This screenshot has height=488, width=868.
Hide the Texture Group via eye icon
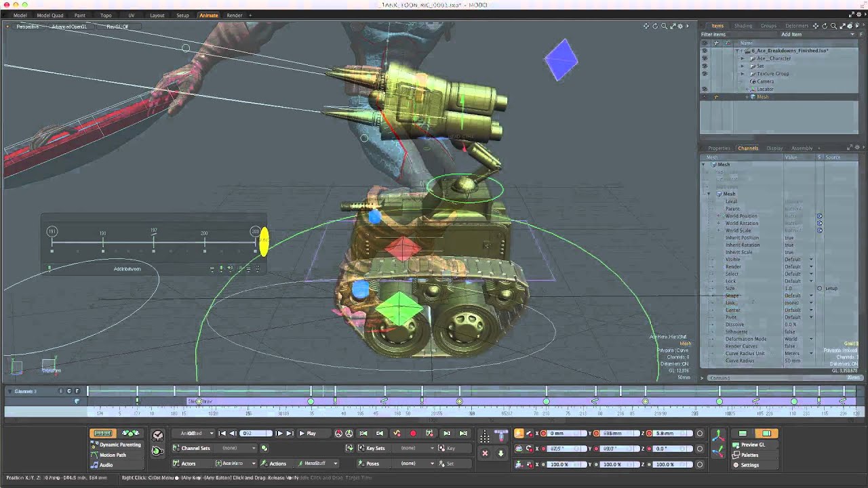tap(705, 73)
